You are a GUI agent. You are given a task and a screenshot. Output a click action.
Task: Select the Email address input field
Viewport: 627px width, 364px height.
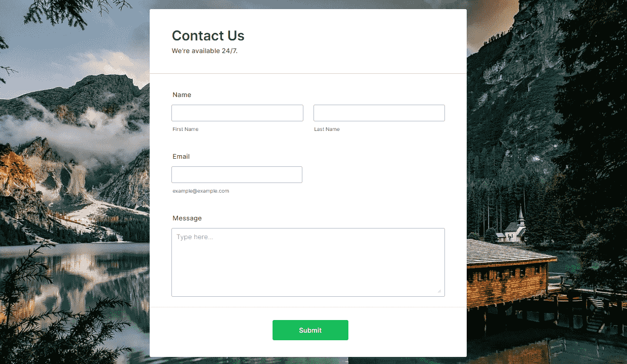pyautogui.click(x=237, y=174)
